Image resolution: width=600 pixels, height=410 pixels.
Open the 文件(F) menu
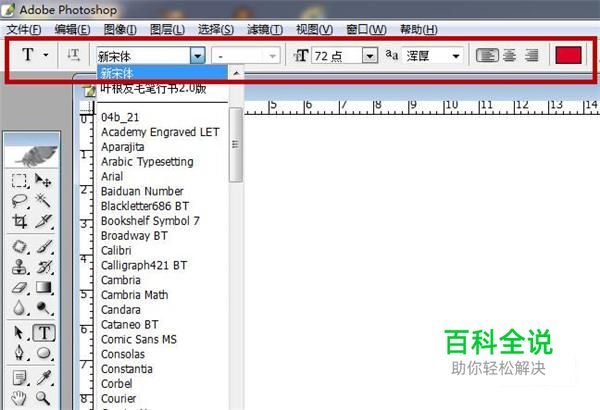pyautogui.click(x=24, y=29)
